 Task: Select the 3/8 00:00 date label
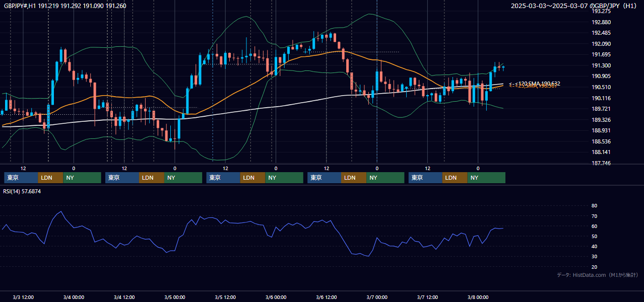[x=478, y=297]
